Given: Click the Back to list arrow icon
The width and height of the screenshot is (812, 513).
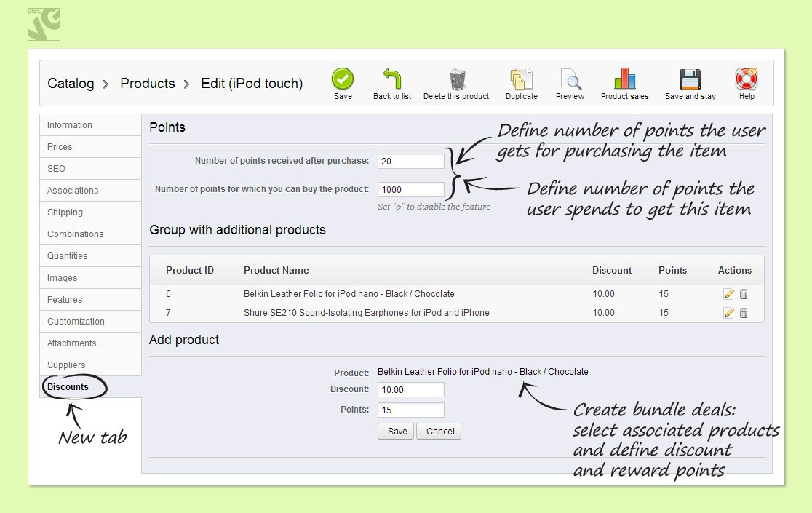Looking at the screenshot, I should click(x=392, y=79).
